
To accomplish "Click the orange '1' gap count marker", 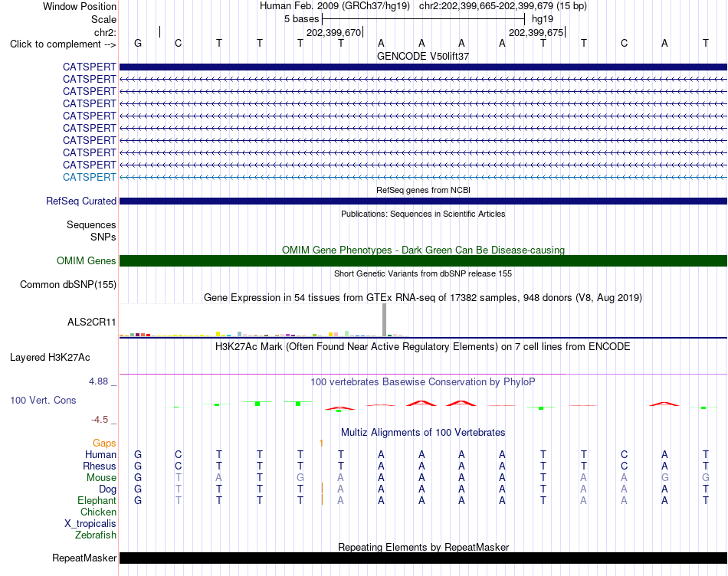I will click(x=321, y=443).
